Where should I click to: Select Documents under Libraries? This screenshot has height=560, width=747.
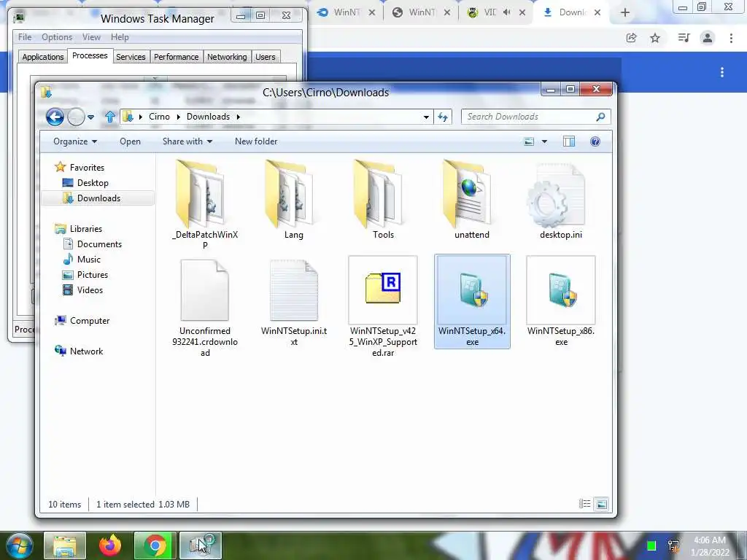coord(99,244)
